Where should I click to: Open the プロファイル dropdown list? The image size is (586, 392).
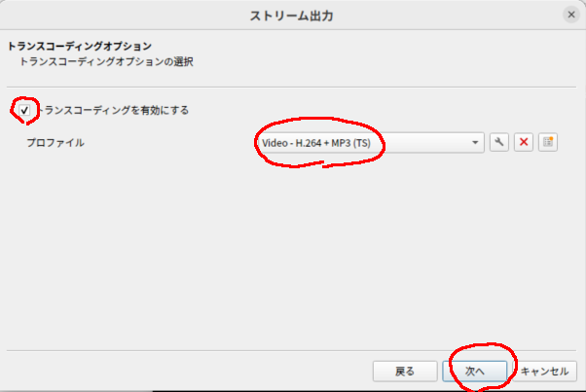(x=371, y=143)
